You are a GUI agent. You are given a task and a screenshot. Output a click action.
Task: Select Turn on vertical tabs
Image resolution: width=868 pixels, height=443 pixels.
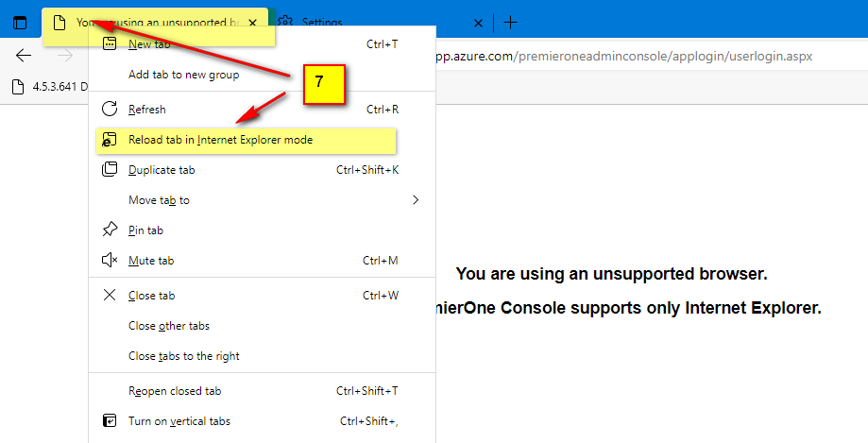coord(263,421)
